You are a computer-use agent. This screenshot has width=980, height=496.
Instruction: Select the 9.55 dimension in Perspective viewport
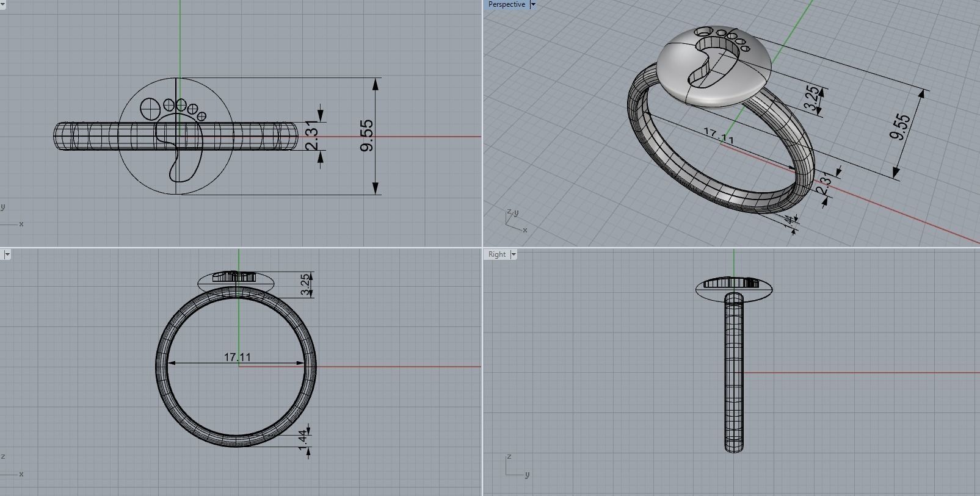point(900,127)
